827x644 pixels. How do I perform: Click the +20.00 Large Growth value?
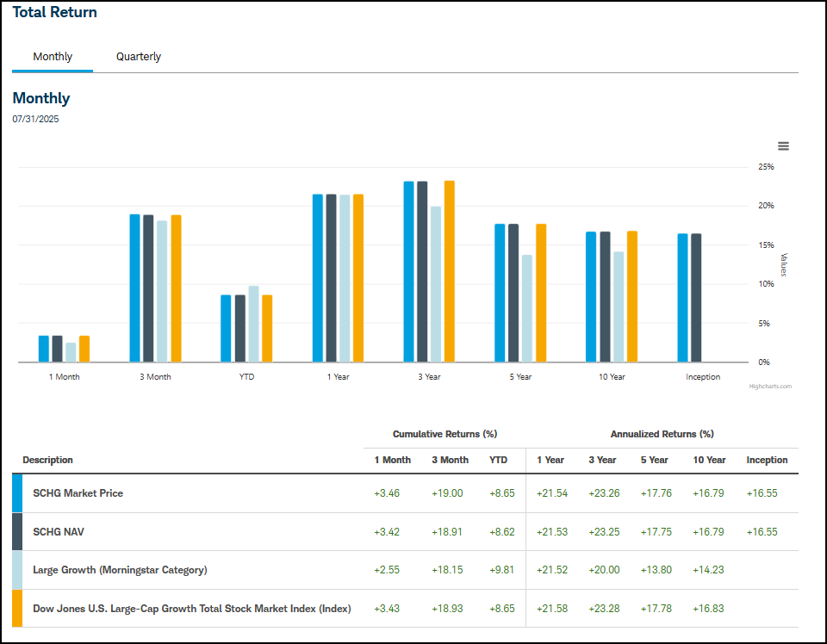pyautogui.click(x=604, y=570)
